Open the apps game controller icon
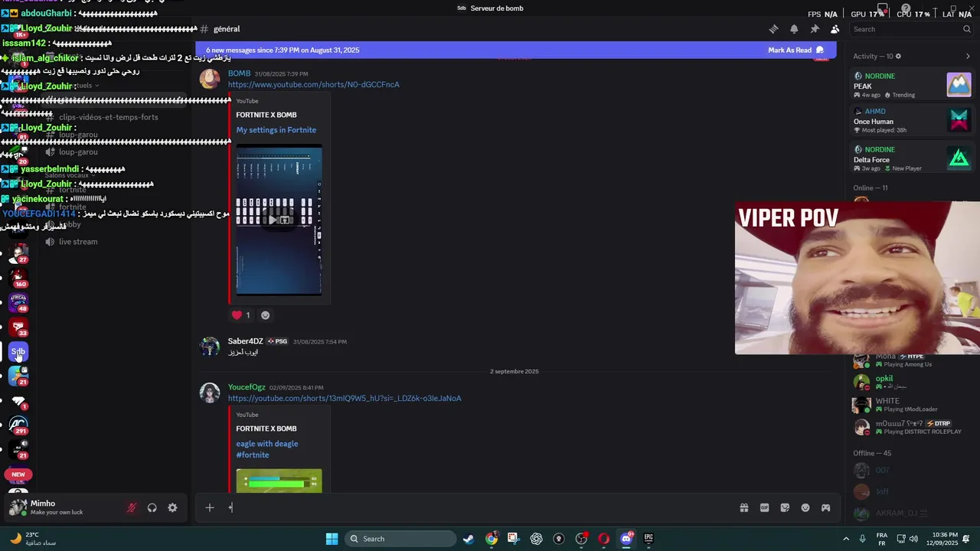 pos(825,507)
